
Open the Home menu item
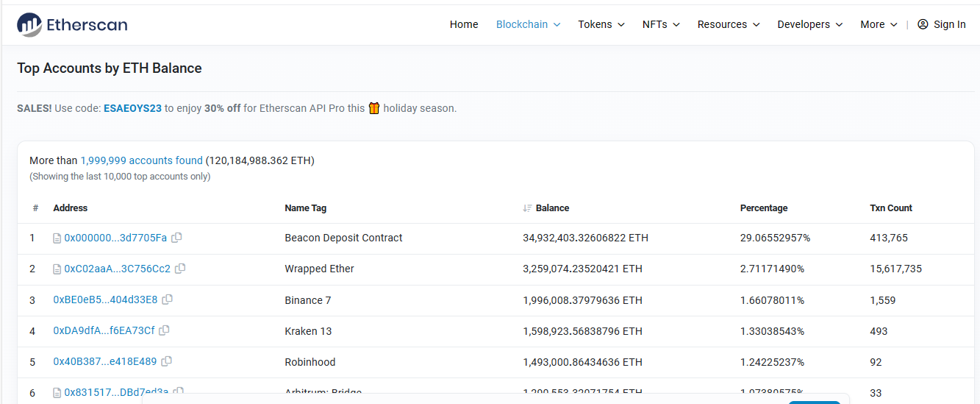464,24
